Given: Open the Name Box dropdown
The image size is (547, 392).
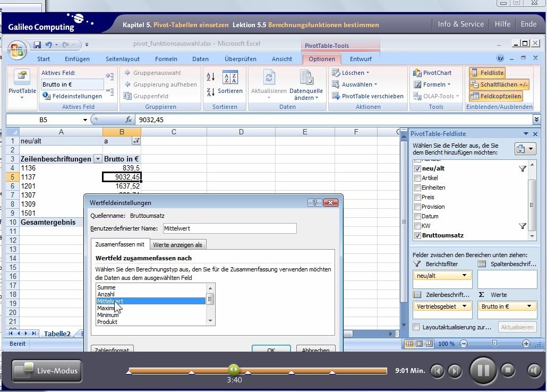Looking at the screenshot, I should coord(85,120).
